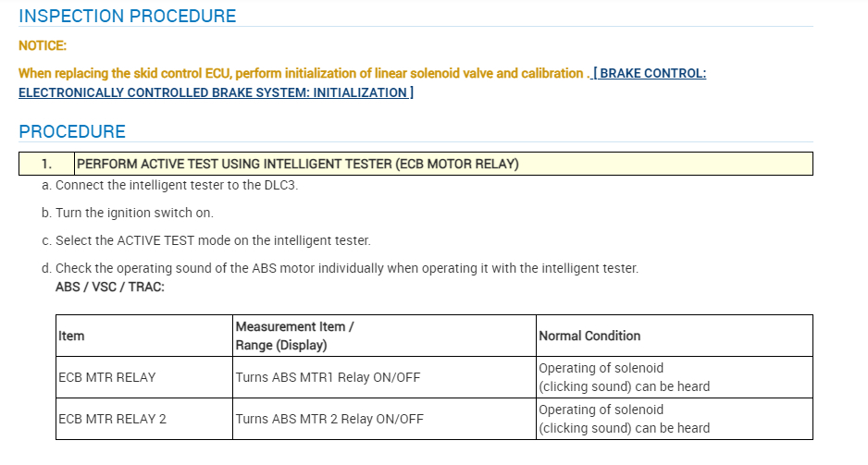Select step number 1 cell
The image size is (868, 465).
coord(46,164)
